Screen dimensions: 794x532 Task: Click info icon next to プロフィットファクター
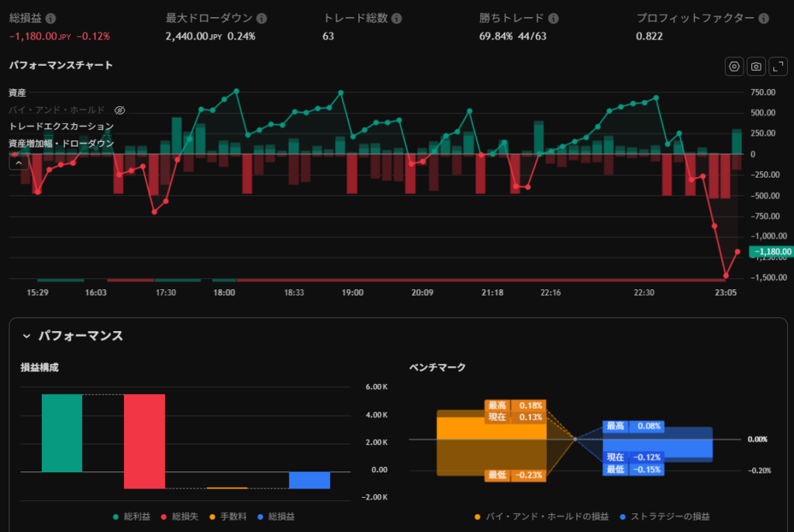click(x=764, y=18)
